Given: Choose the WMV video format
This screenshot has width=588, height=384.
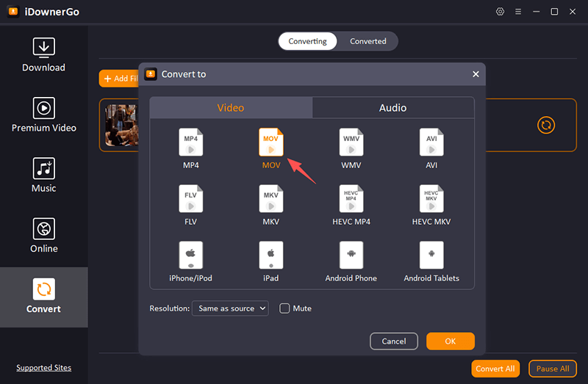Looking at the screenshot, I should coord(351,142).
